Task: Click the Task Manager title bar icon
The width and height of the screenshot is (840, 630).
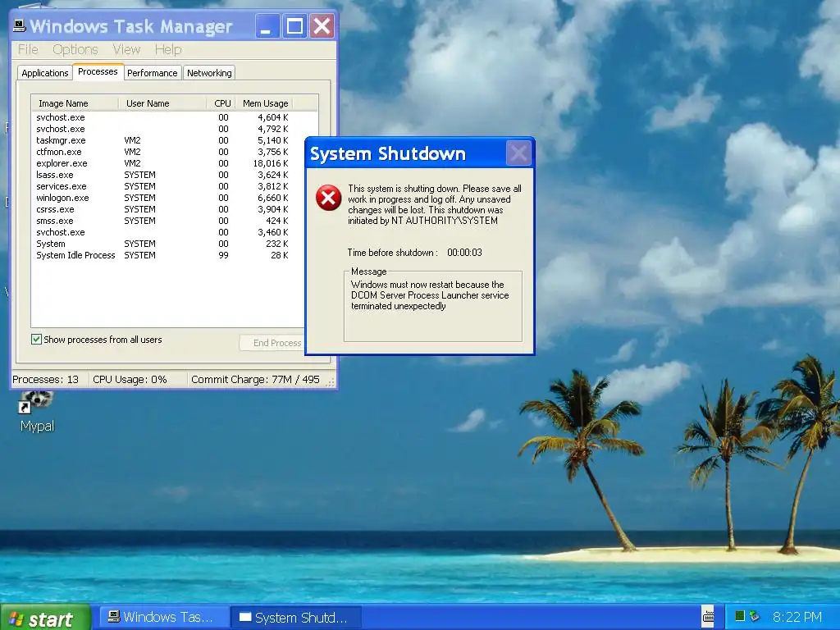Action: click(20, 25)
